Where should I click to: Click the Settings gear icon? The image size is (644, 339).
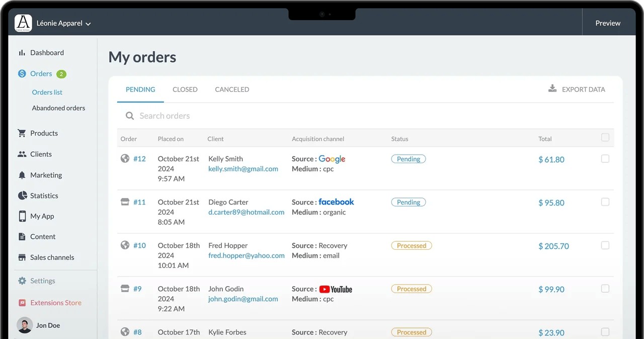click(22, 281)
